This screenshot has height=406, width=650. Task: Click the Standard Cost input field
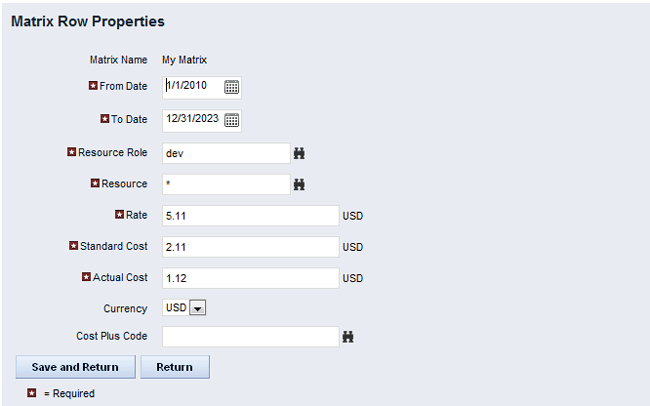[250, 246]
